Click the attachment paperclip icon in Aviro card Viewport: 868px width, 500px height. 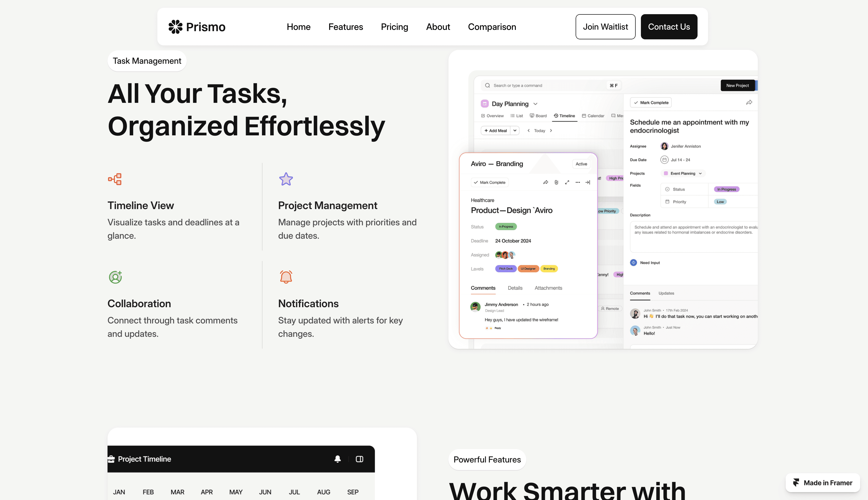pos(556,182)
